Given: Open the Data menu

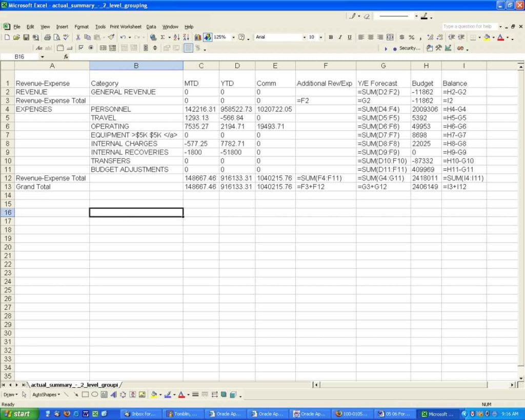Looking at the screenshot, I should click(151, 27).
